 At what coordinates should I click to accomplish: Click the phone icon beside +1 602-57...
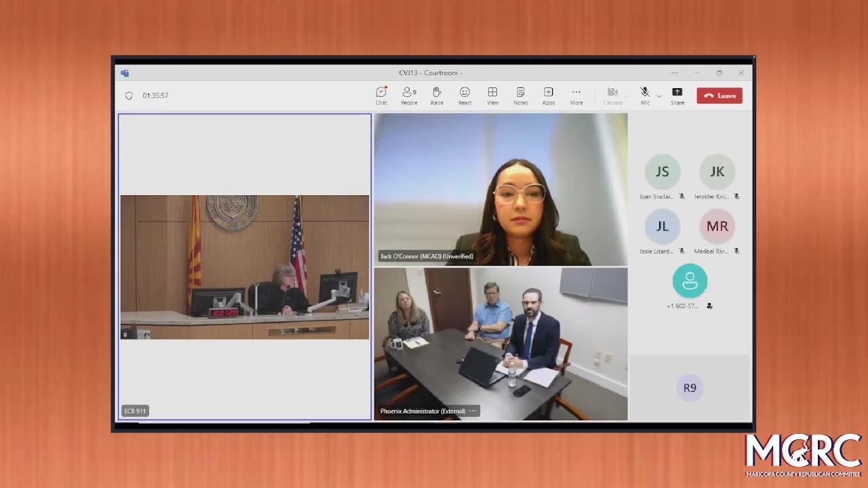click(709, 306)
